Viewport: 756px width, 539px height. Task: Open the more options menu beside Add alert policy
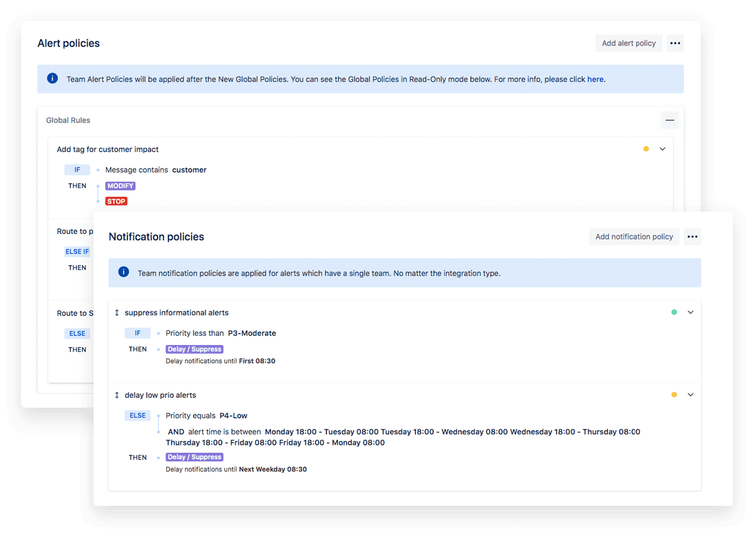(675, 43)
